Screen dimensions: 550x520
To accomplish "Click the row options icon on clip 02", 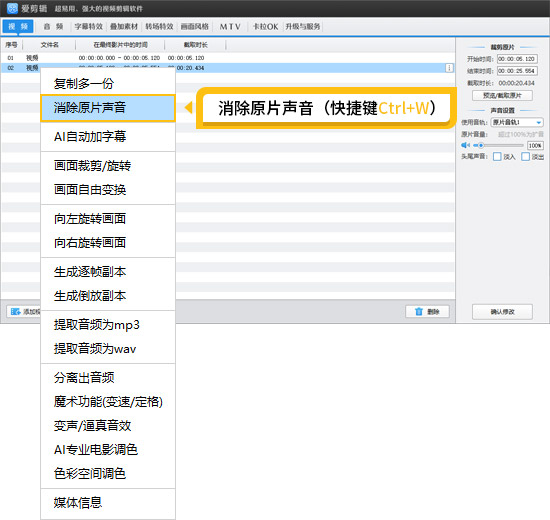I will (449, 68).
